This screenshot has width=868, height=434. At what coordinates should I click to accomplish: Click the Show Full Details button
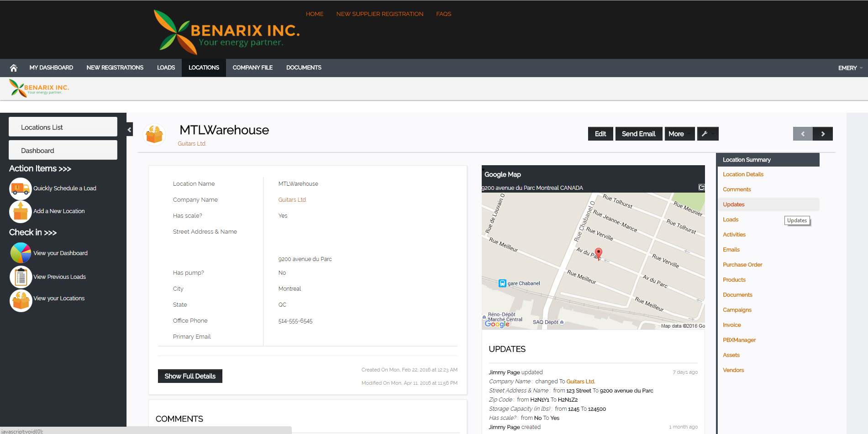tap(190, 376)
